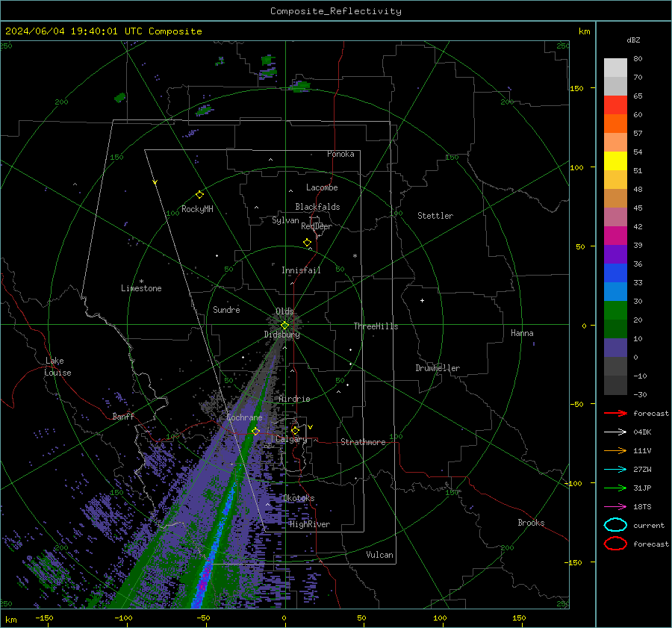
Task: Select the yellow swatch between 54 and 51 dBZ
Action: [615, 161]
